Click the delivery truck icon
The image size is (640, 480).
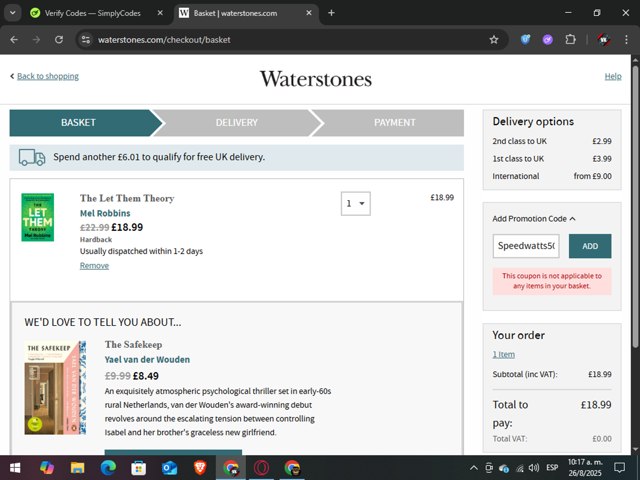point(31,157)
